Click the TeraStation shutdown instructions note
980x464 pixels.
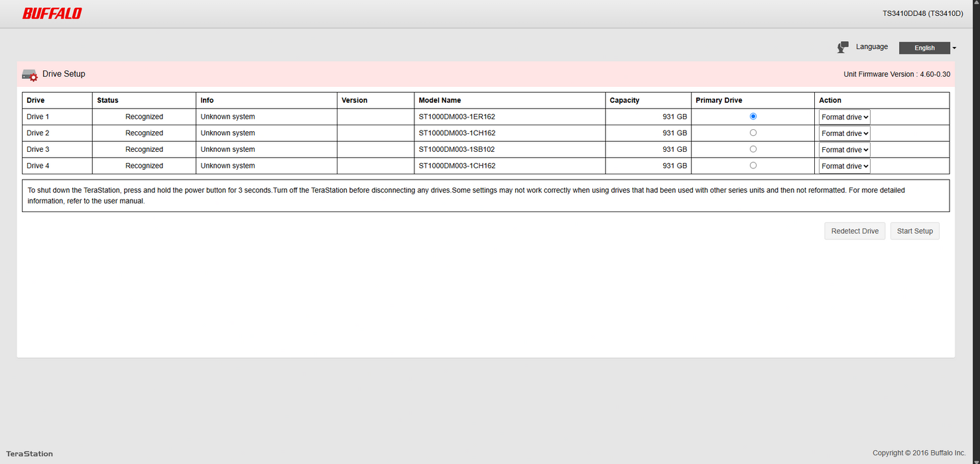coord(485,196)
